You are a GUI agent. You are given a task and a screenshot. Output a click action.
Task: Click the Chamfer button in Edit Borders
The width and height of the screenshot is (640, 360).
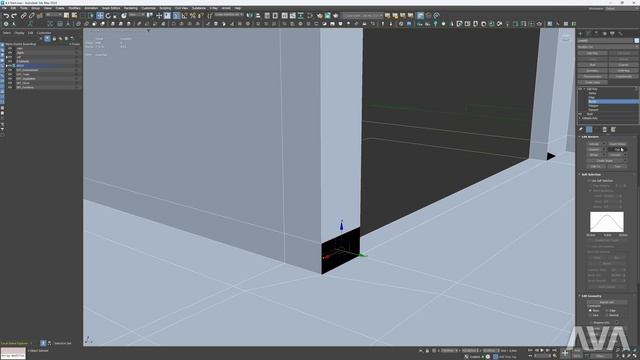pyautogui.click(x=594, y=149)
